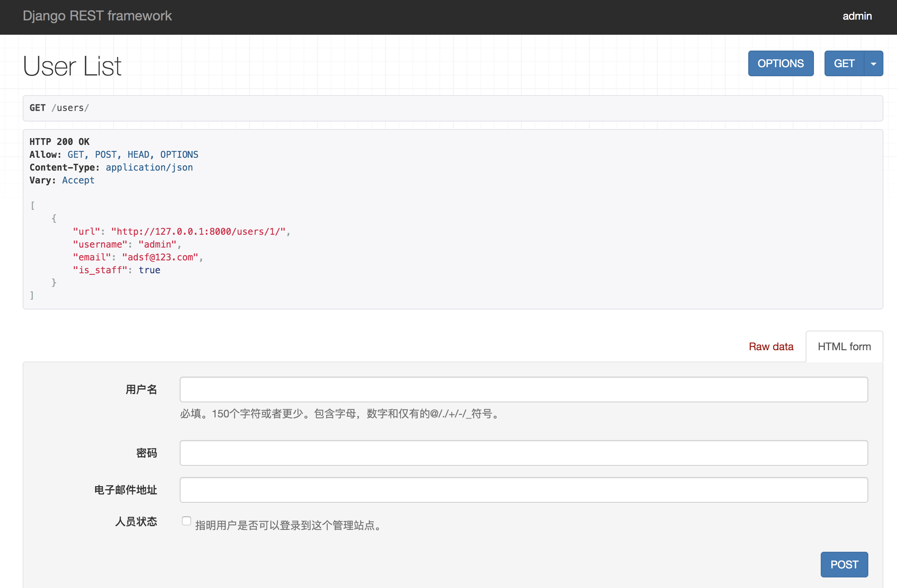The height and width of the screenshot is (588, 897).
Task: Click the users/1 URL in JSON response
Action: [199, 231]
